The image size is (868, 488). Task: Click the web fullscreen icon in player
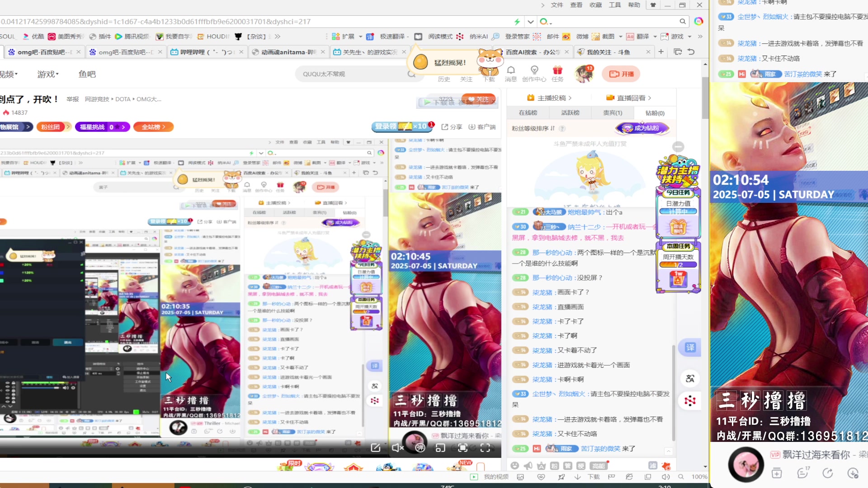pyautogui.click(x=462, y=447)
